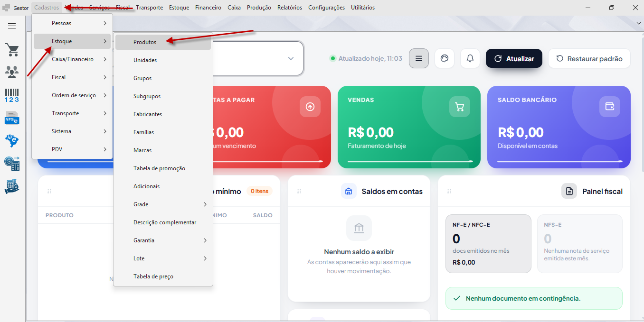Click the palette theme icon button
This screenshot has height=322, width=644.
click(x=445, y=58)
